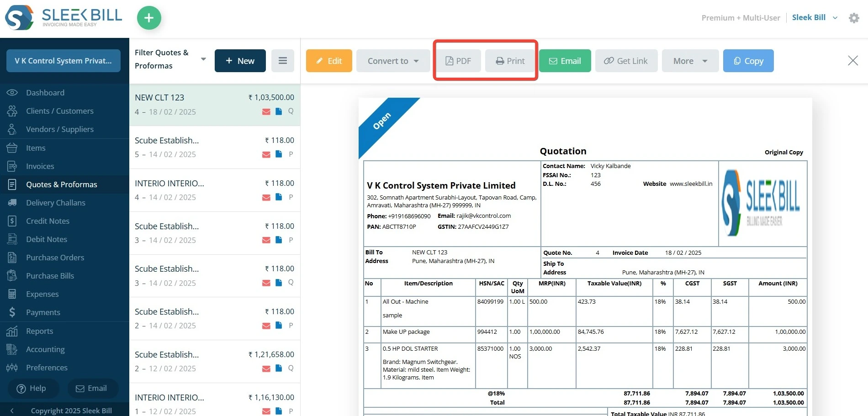
Task: Click the Payments dollar icon
Action: pyautogui.click(x=12, y=312)
